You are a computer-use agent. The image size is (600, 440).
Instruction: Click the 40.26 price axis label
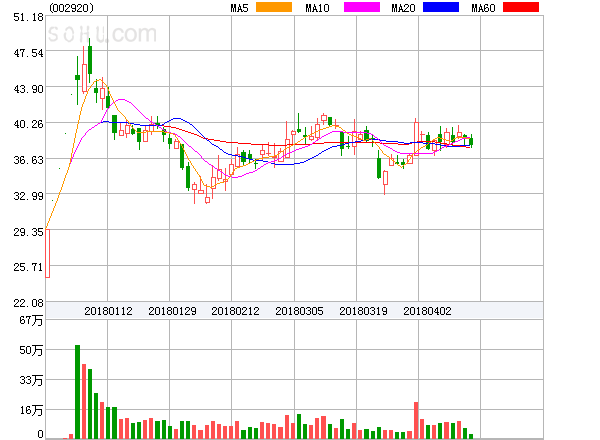point(28,124)
